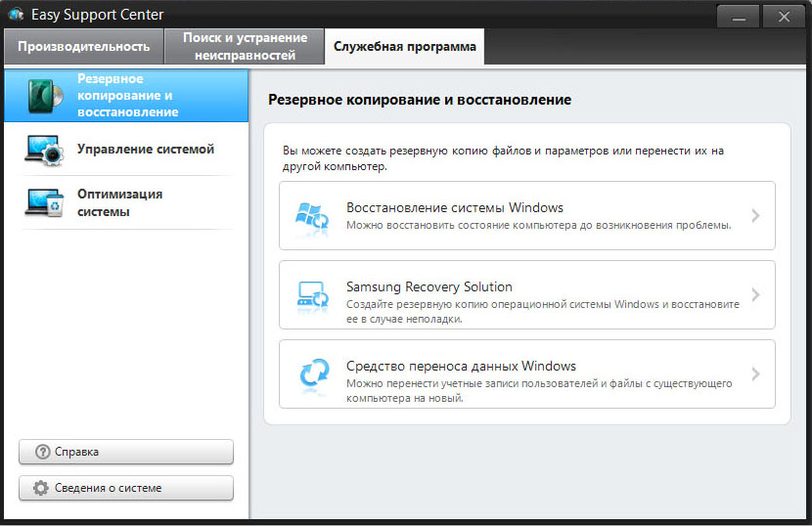Select Резервное копирование и восстановление sidebar item

pyautogui.click(x=126, y=96)
